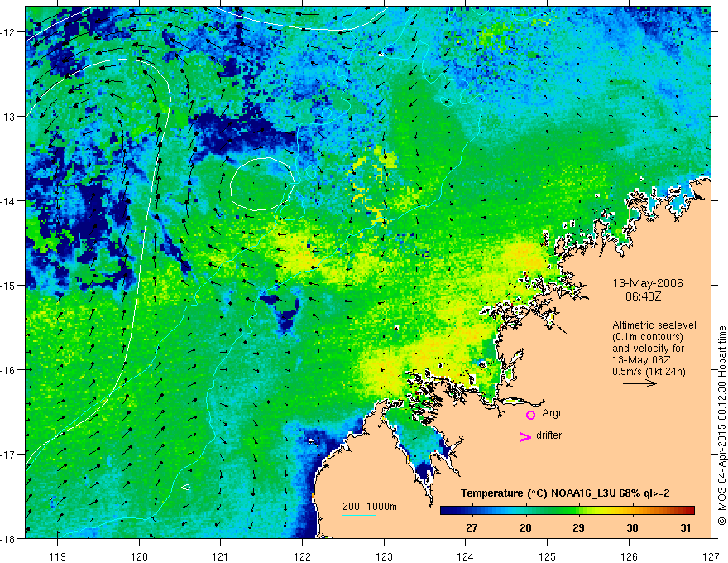Click the '123' longitude axis label
The image size is (728, 563).
tap(384, 556)
